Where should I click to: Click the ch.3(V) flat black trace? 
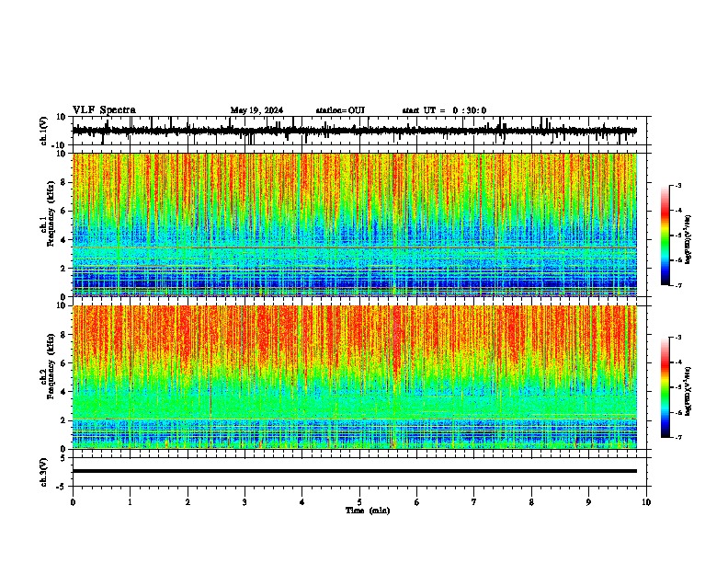tap(355, 471)
